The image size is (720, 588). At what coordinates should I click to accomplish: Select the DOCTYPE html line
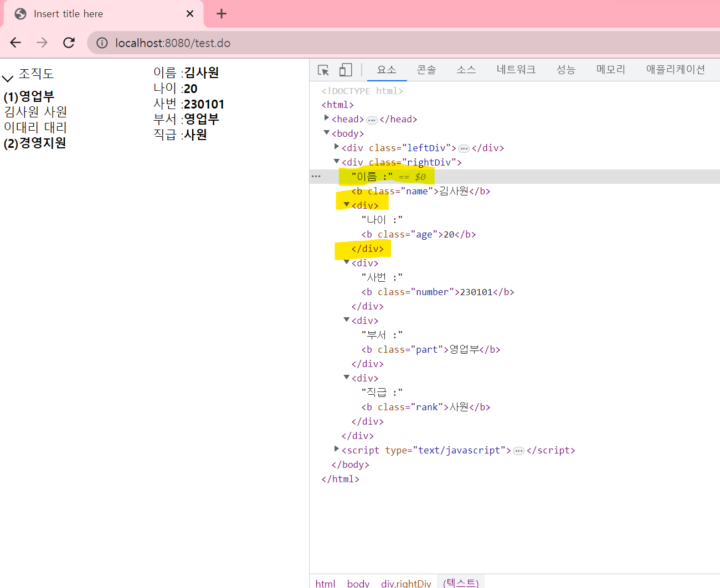coord(362,91)
